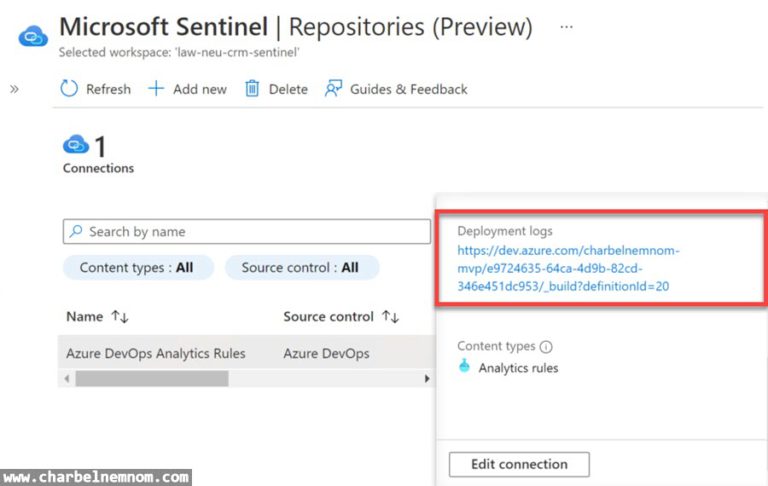This screenshot has height=486, width=768.
Task: Click the Refresh text label
Action: [x=108, y=89]
